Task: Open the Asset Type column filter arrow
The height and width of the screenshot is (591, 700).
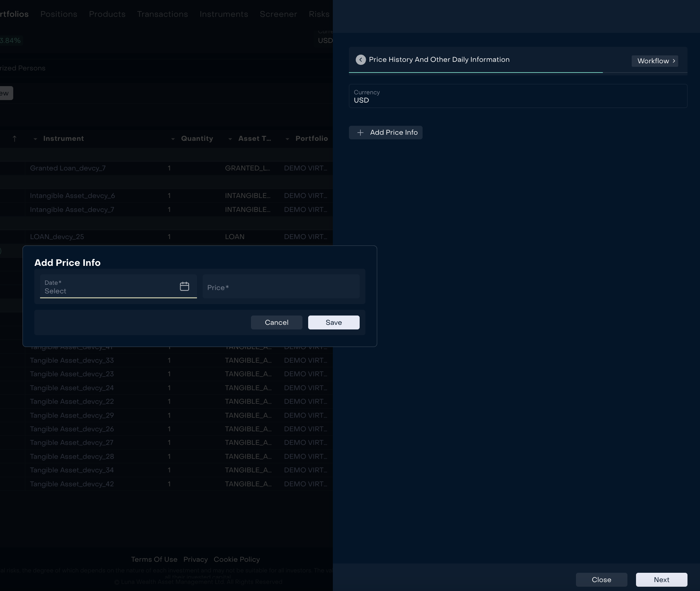Action: point(230,139)
